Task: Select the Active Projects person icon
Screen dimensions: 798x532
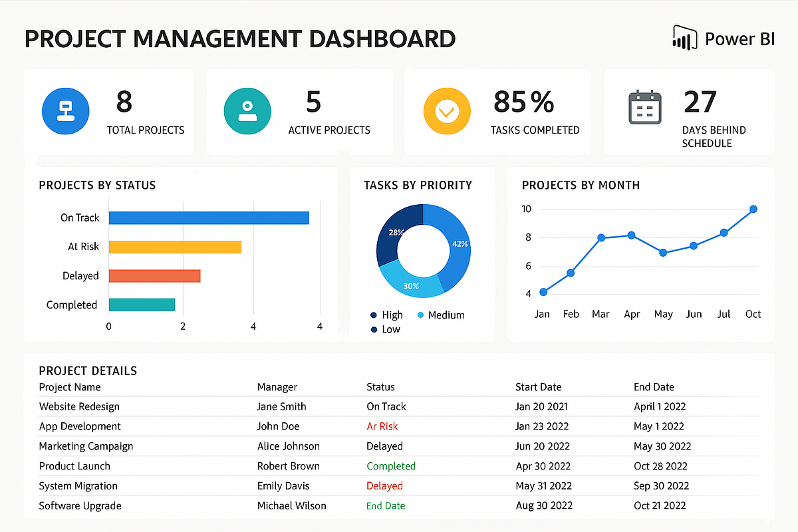Action: (x=247, y=110)
